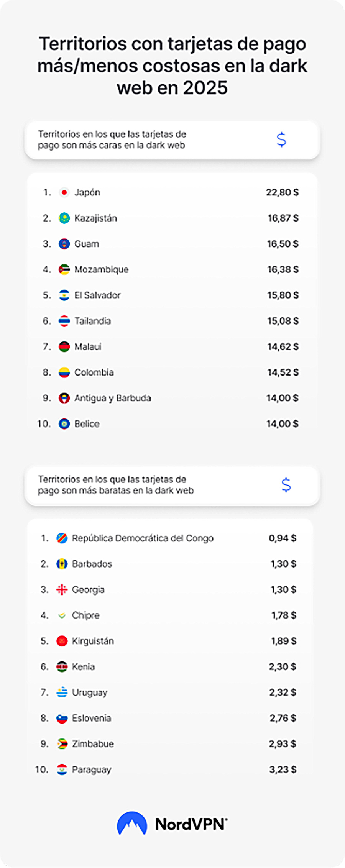Click the Antigua y Barbuda label
345x868 pixels.
[113, 398]
